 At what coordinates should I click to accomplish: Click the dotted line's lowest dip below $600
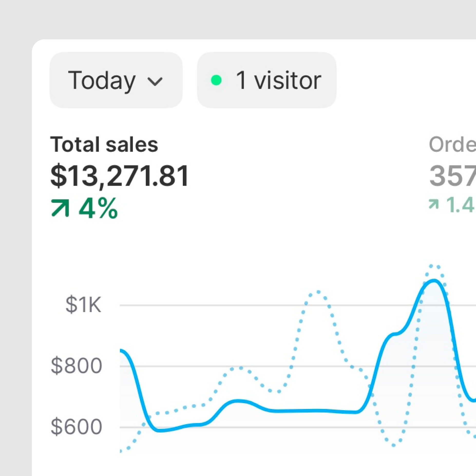click(394, 445)
